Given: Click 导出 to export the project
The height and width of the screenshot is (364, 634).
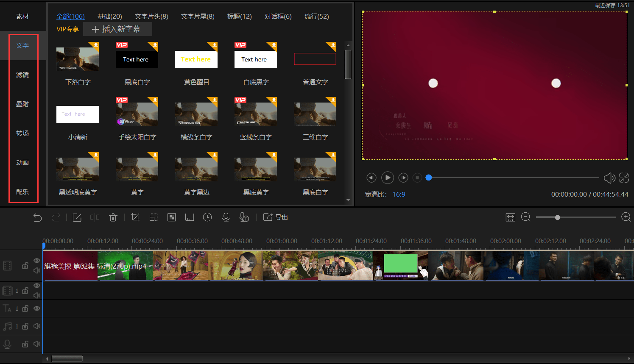Looking at the screenshot, I should click(x=276, y=217).
